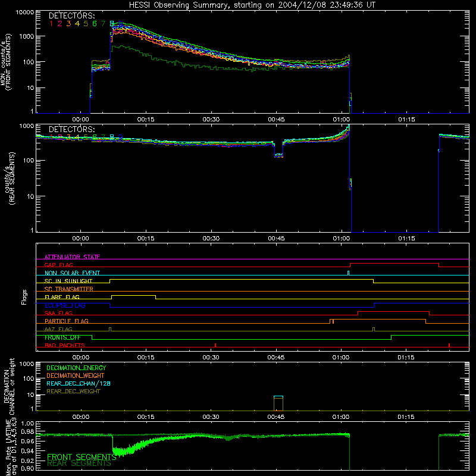
Task: Click the 00:30 time label under the front segments plot
Action: [211, 120]
